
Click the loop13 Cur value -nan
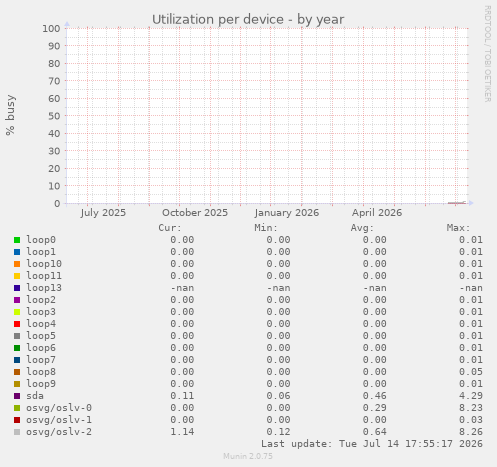[x=182, y=288]
